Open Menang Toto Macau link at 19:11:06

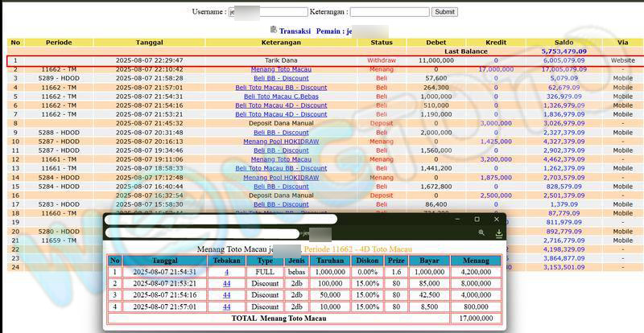[281, 159]
